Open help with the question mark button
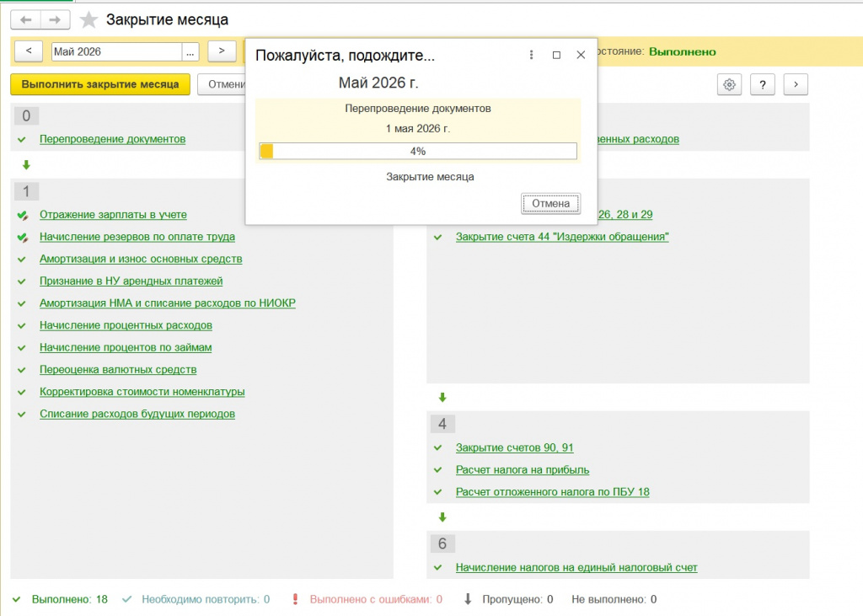The height and width of the screenshot is (616, 863). click(762, 85)
